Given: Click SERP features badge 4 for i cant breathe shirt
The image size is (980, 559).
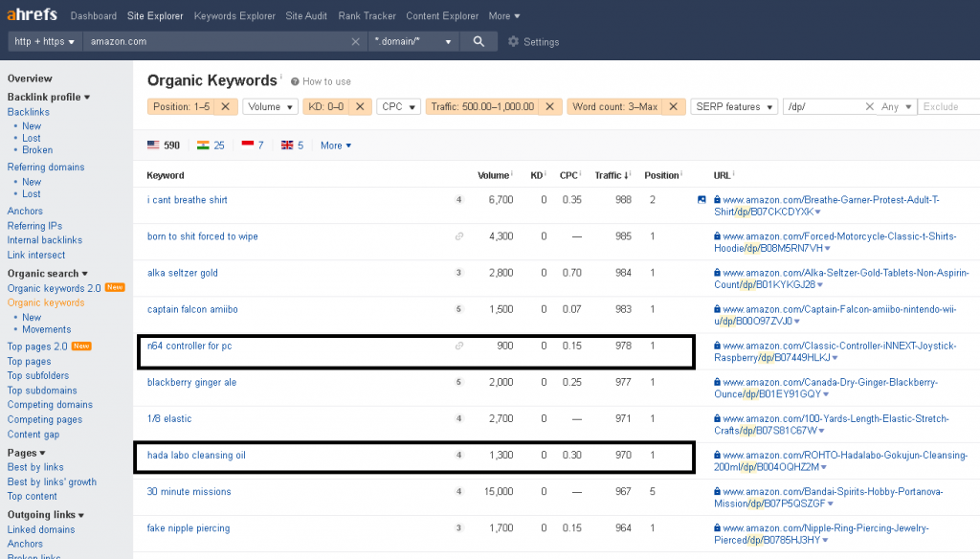Looking at the screenshot, I should pos(458,200).
